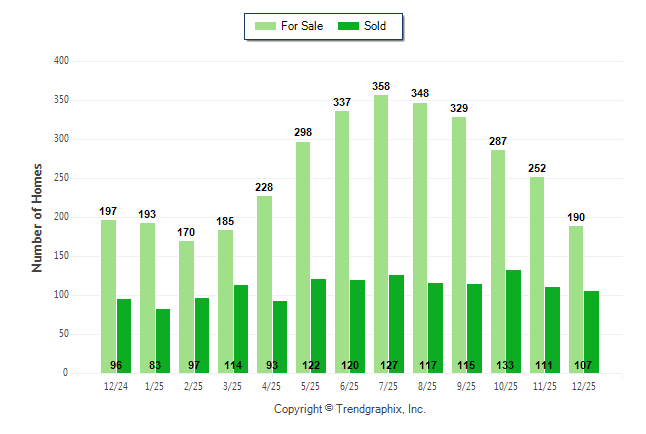The image size is (646, 434).
Task: Select the 11/25 For Sale bar
Action: (537, 275)
